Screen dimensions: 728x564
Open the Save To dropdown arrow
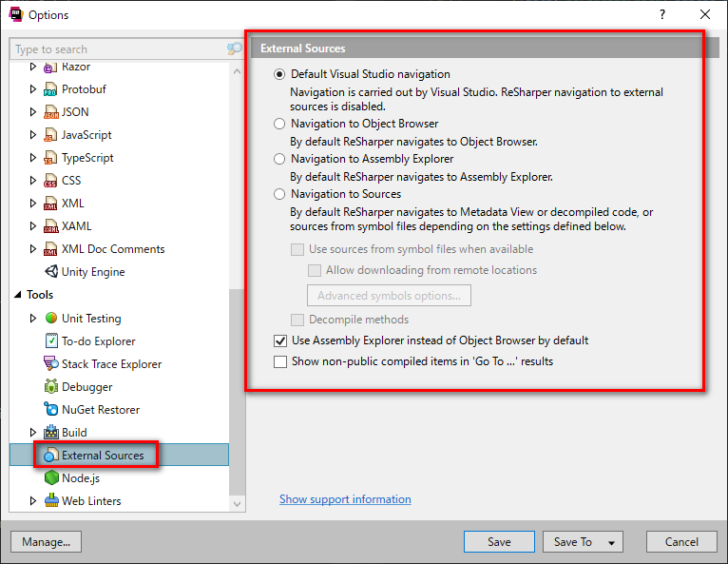611,543
